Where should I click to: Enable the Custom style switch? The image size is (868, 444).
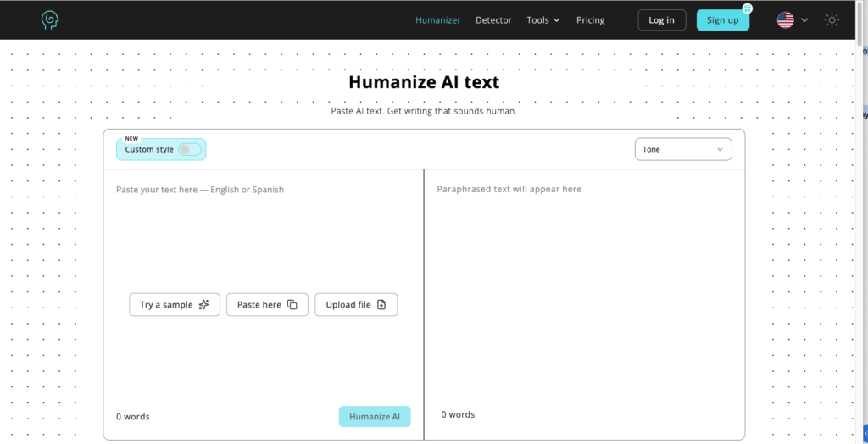(x=189, y=149)
